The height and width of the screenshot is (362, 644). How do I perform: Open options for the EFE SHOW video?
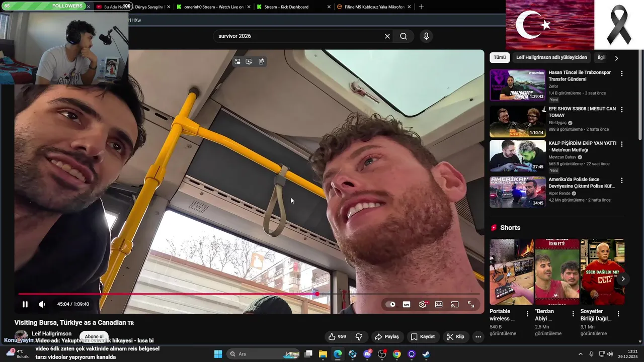(x=622, y=110)
